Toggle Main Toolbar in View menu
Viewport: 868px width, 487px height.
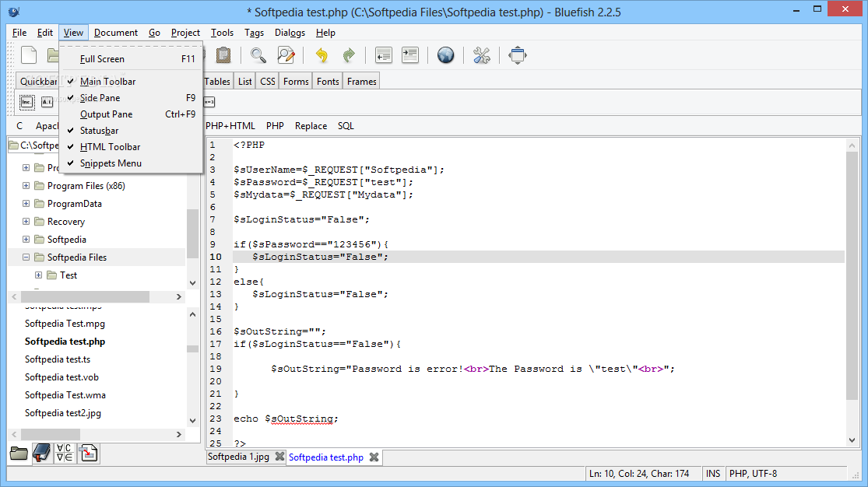[x=131, y=82]
